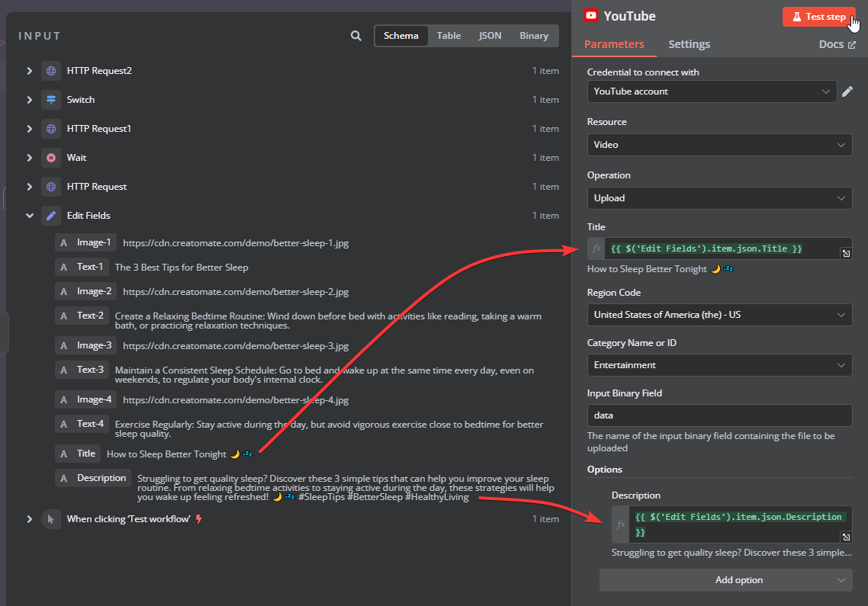Click 'The 3 Best Tips for Better Sleep' value
Viewport: 868px width, 606px height.
pyautogui.click(x=182, y=268)
